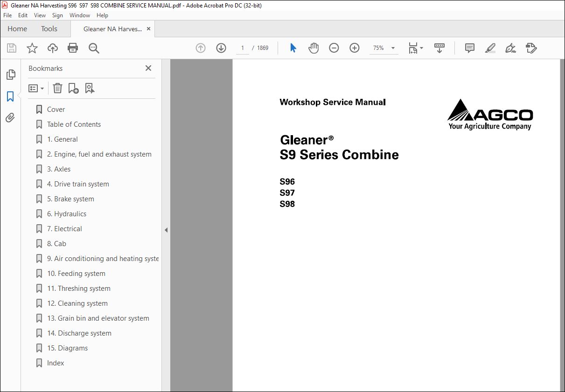The width and height of the screenshot is (565, 392).
Task: Add a new bookmark icon
Action: tap(73, 88)
